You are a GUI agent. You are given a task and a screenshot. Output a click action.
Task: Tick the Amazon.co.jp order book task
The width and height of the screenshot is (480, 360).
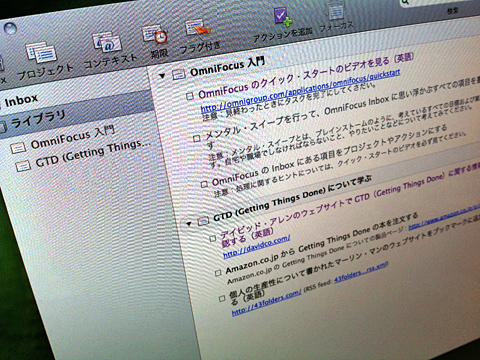[218, 273]
